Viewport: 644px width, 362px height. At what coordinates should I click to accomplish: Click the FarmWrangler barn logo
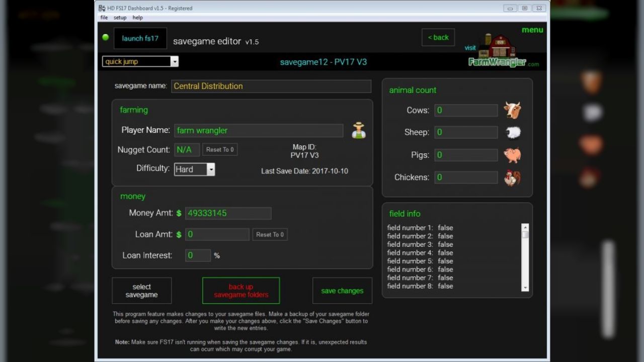(497, 50)
